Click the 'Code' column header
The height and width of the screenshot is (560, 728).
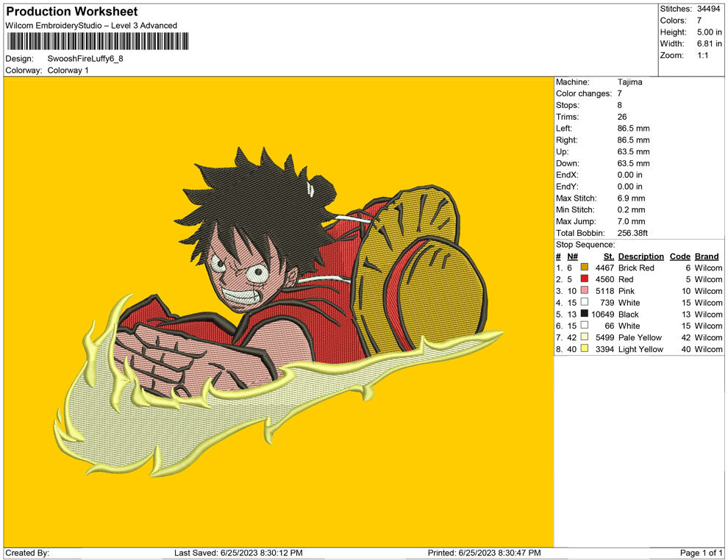coord(679,256)
